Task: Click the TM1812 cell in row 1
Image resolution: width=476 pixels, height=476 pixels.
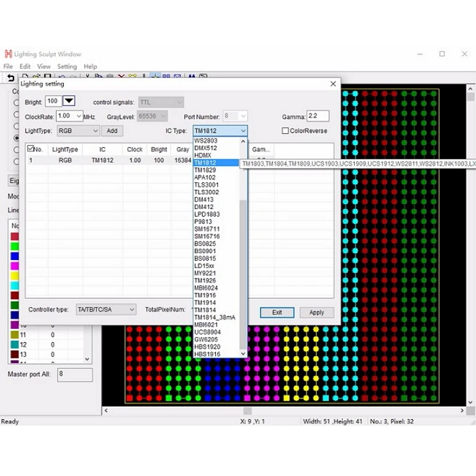Action: click(102, 160)
